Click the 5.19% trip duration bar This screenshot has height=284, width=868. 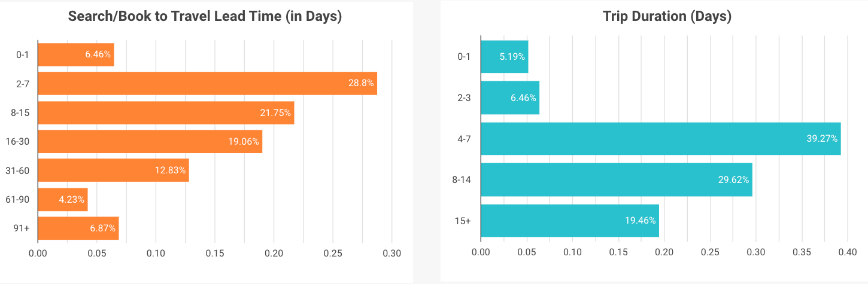coord(504,57)
